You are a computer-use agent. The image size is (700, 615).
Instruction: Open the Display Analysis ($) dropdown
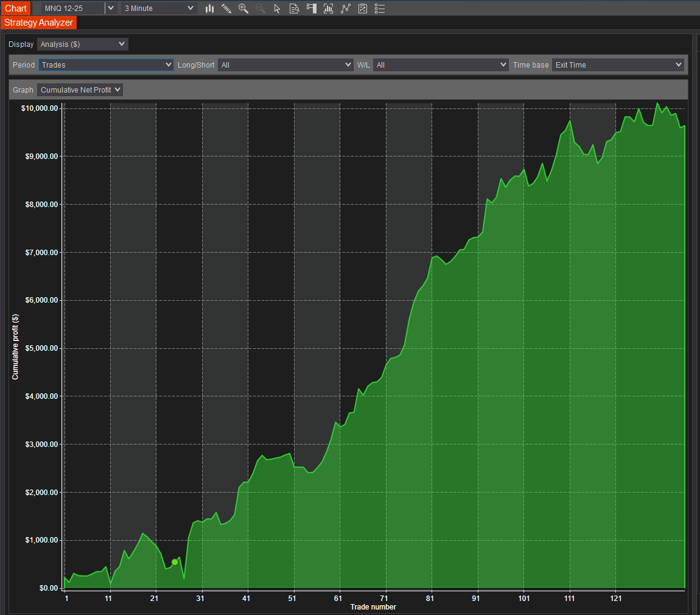pos(83,44)
